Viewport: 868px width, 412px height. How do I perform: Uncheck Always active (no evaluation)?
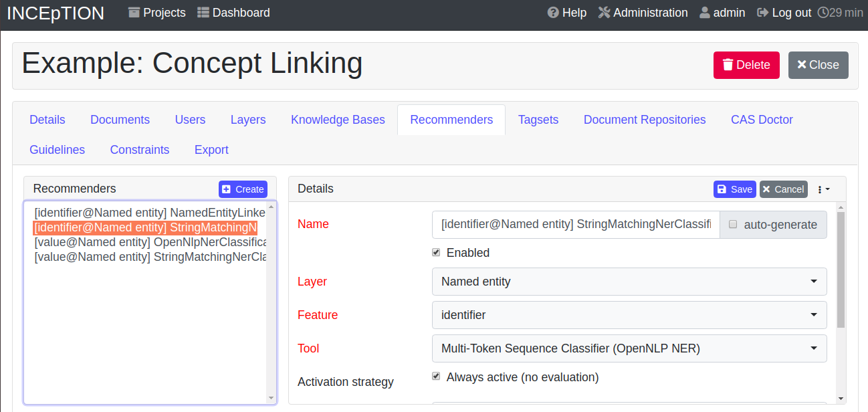pyautogui.click(x=436, y=376)
